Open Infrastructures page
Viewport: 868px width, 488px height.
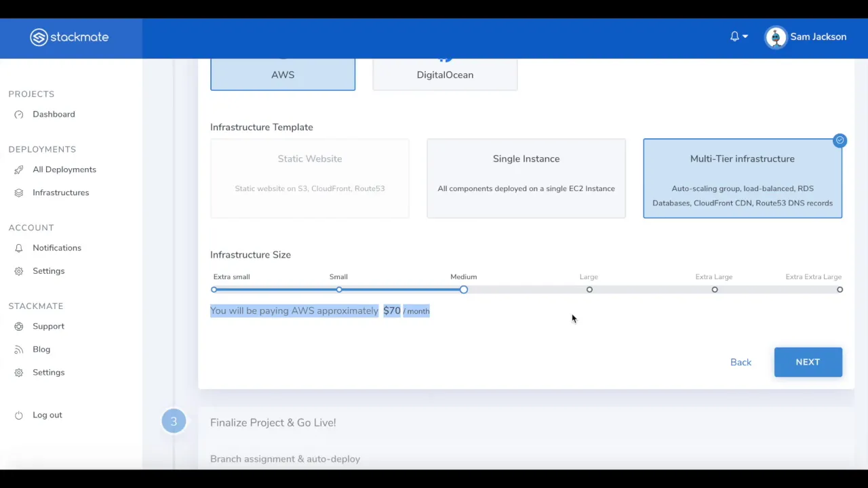pyautogui.click(x=60, y=192)
